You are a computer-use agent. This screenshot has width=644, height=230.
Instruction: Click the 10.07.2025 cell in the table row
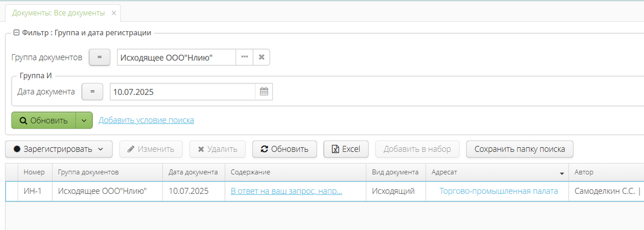[194, 191]
